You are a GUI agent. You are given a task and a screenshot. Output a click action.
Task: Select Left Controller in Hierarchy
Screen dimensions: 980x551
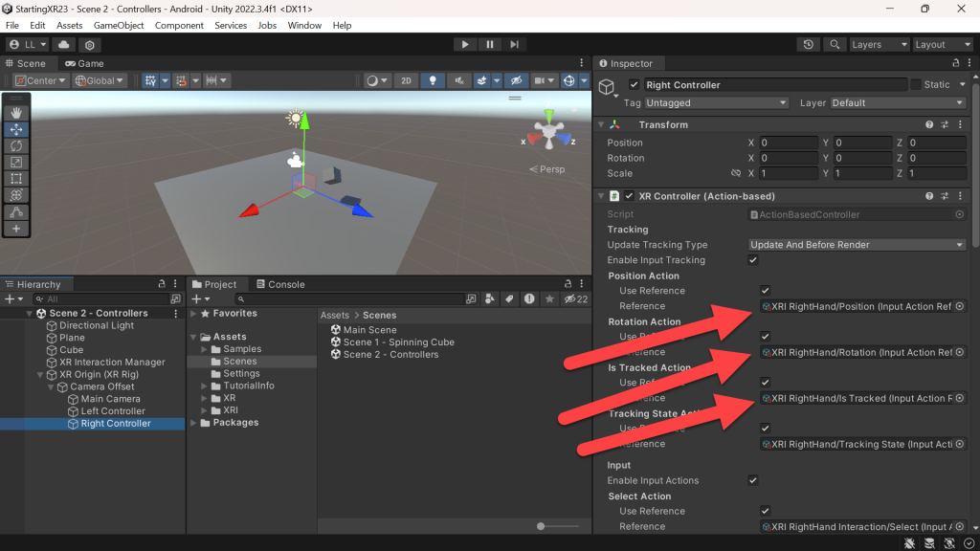click(x=113, y=411)
